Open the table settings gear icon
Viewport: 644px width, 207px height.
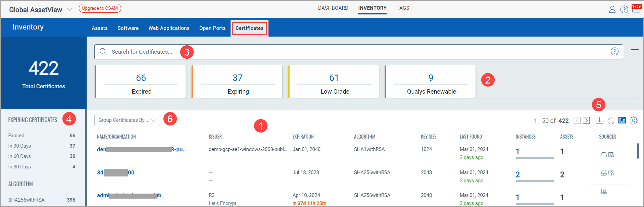point(634,120)
